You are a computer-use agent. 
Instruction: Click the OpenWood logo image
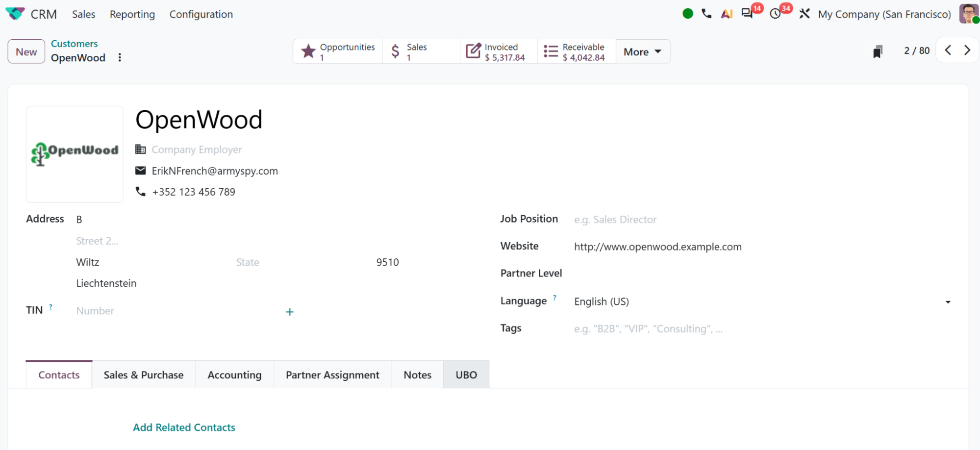click(75, 154)
